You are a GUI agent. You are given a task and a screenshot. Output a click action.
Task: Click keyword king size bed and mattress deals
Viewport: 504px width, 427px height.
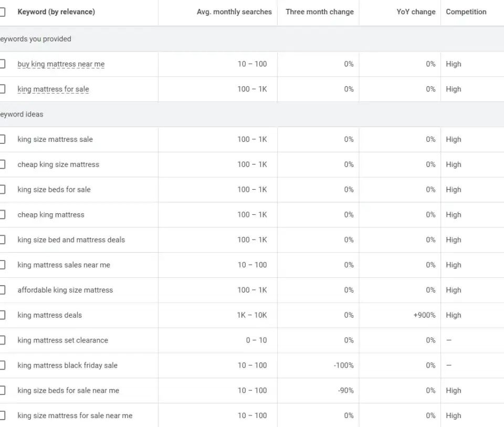tap(71, 239)
